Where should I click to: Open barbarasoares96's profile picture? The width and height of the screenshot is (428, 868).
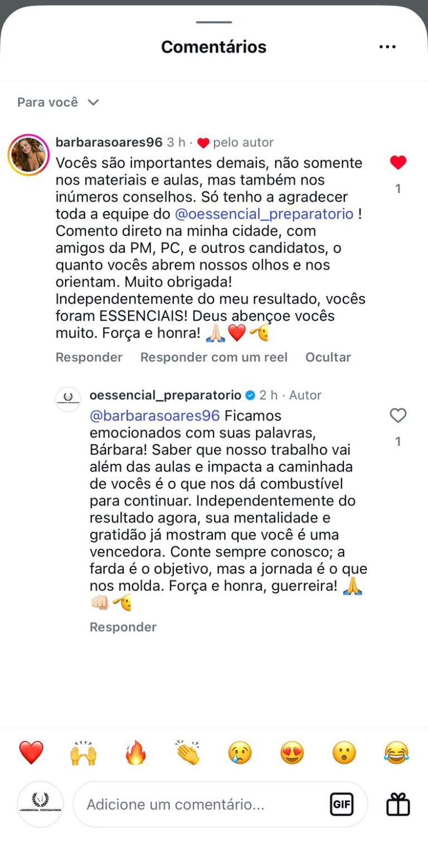[x=28, y=154]
